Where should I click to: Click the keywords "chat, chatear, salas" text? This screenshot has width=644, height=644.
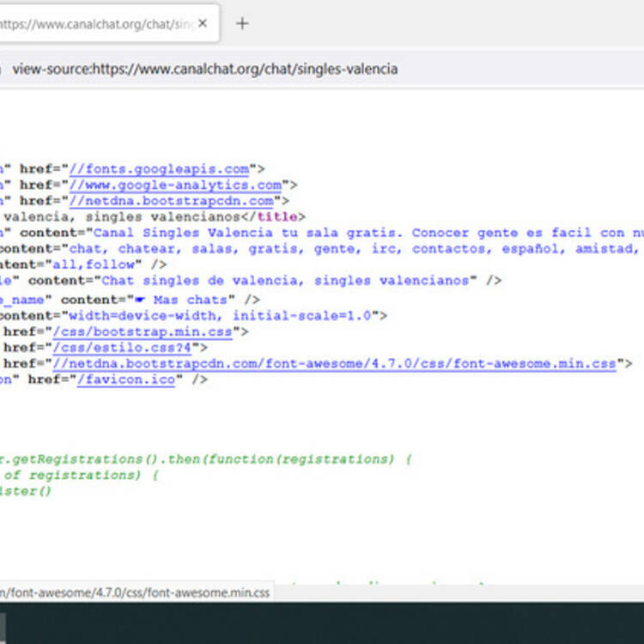[x=154, y=249]
